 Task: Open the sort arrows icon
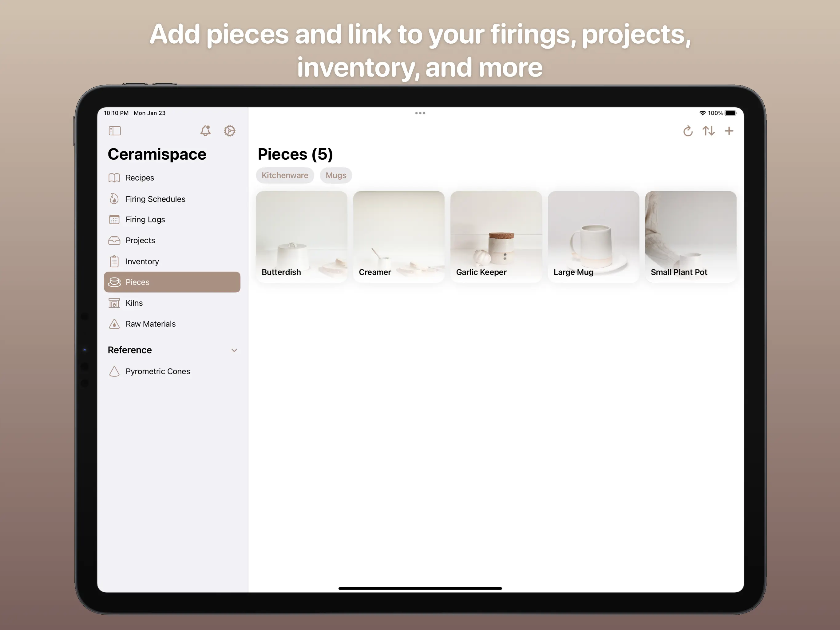click(708, 131)
